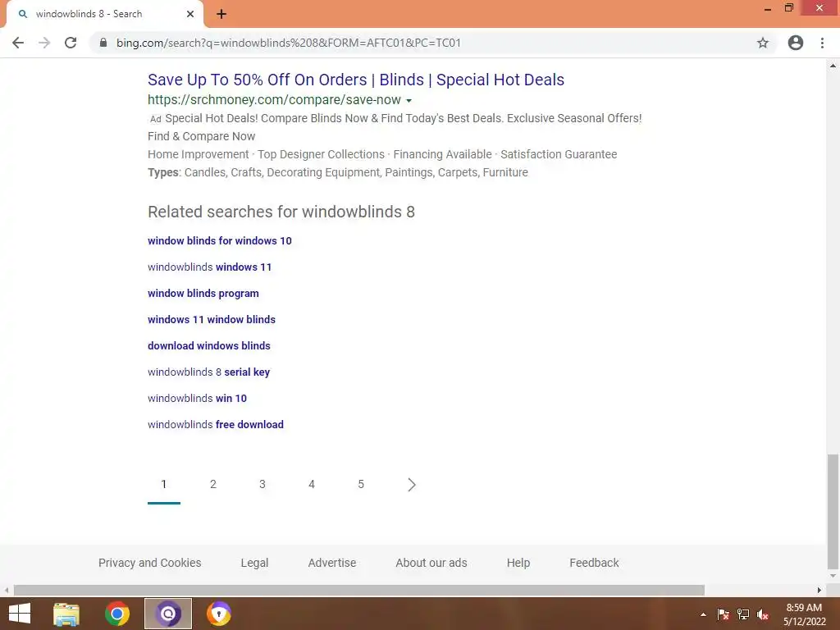840x630 pixels.
Task: Open windowblinds 8 serial key related search
Action: 209,372
